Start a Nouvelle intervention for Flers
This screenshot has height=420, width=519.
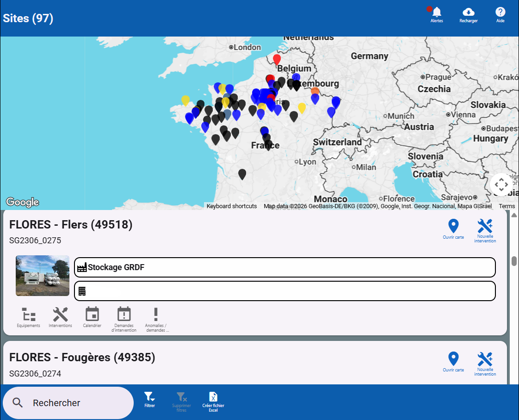click(x=485, y=230)
